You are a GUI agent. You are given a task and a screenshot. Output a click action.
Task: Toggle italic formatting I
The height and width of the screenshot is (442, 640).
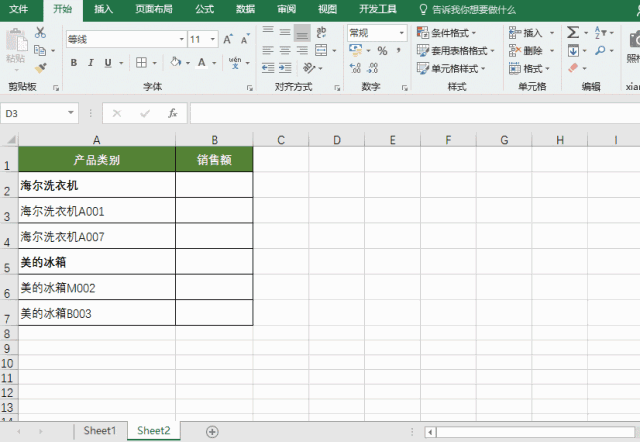pos(91,62)
